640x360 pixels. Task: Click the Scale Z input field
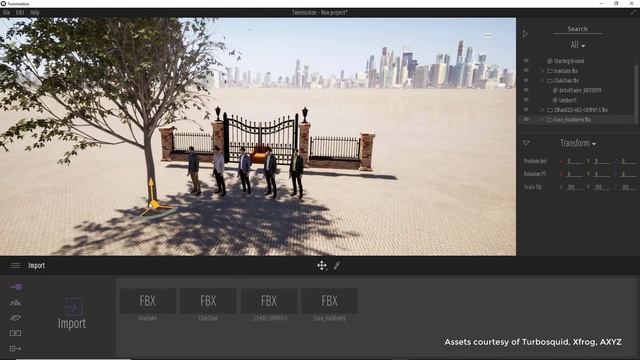pos(628,187)
